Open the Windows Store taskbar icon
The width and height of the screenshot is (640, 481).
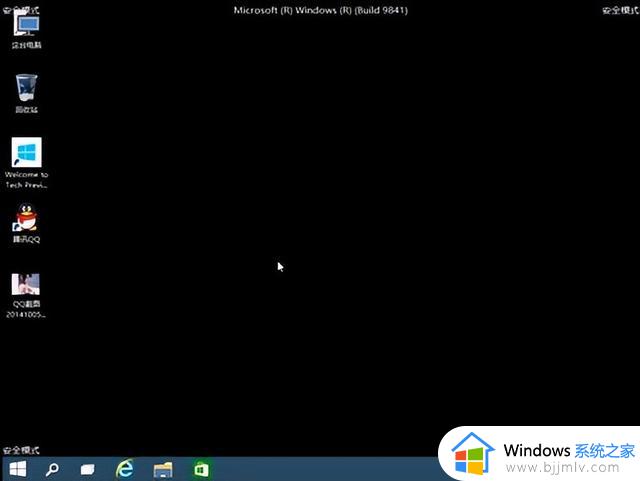tap(201, 470)
